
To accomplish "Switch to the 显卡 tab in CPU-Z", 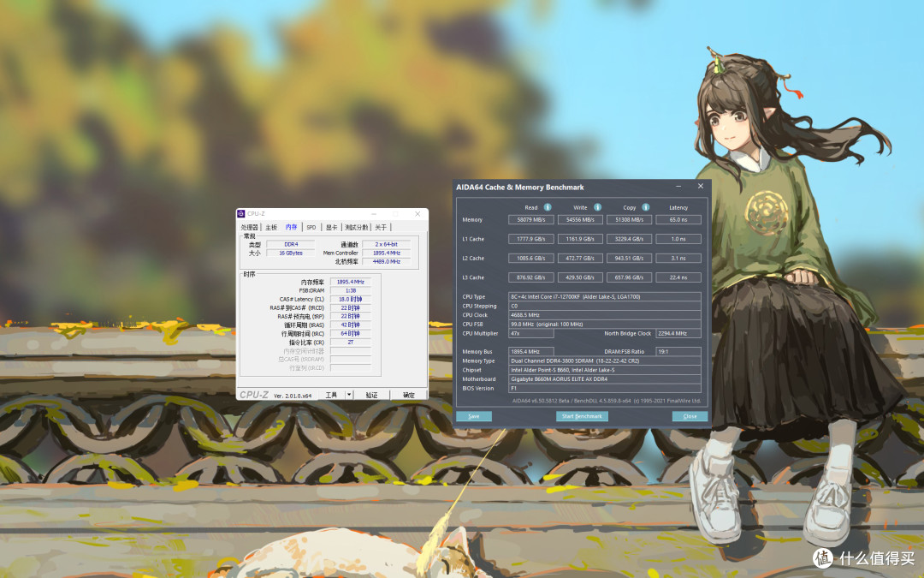I will 332,227.
